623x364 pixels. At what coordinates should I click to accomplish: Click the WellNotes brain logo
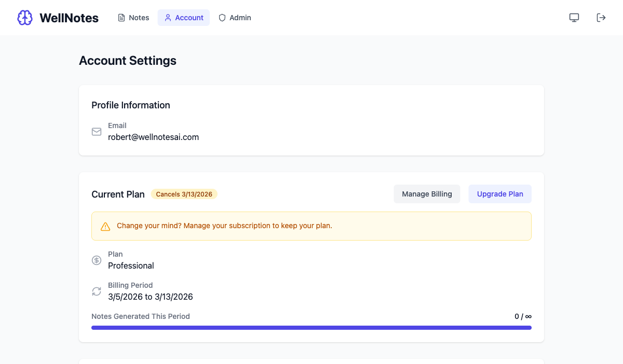[24, 17]
